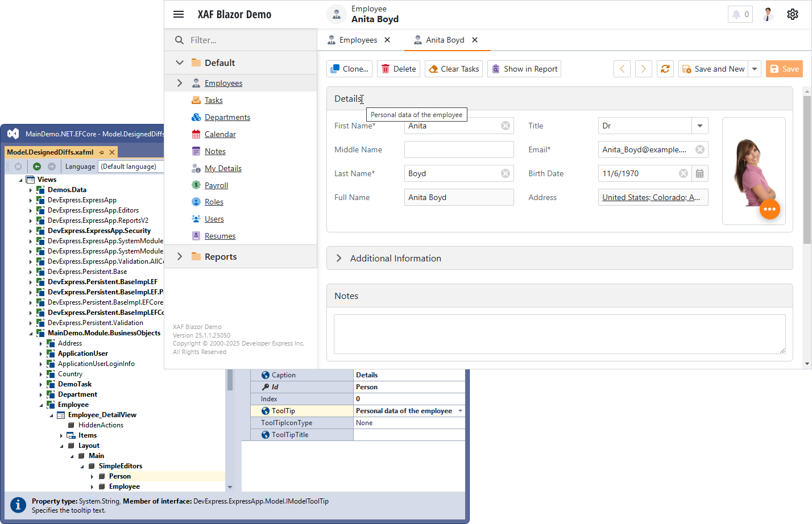The width and height of the screenshot is (812, 524).
Task: Click the orange photo options button
Action: [x=769, y=209]
